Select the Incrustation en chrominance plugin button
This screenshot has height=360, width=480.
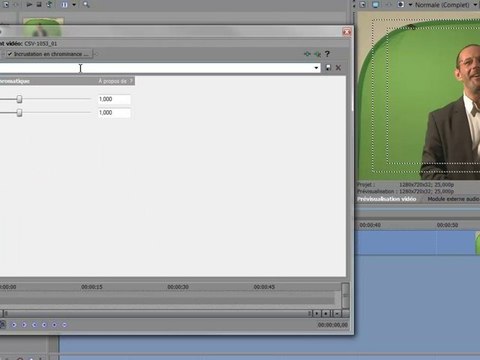click(49, 54)
